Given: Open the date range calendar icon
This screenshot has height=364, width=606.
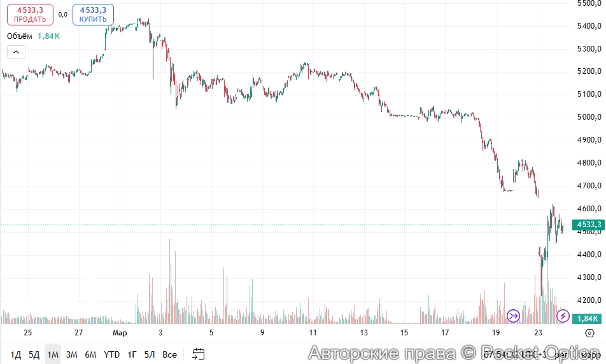Looking at the screenshot, I should click(198, 354).
